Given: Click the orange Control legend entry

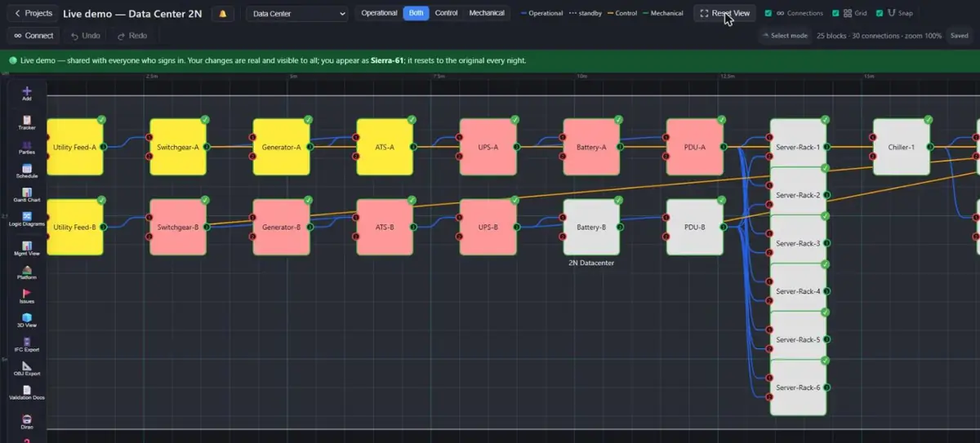Looking at the screenshot, I should [621, 14].
